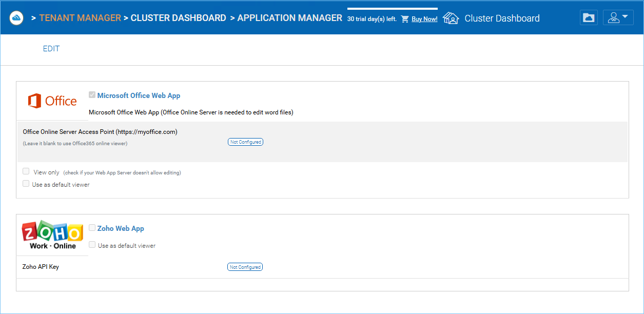Click the user account profile icon

tap(613, 17)
